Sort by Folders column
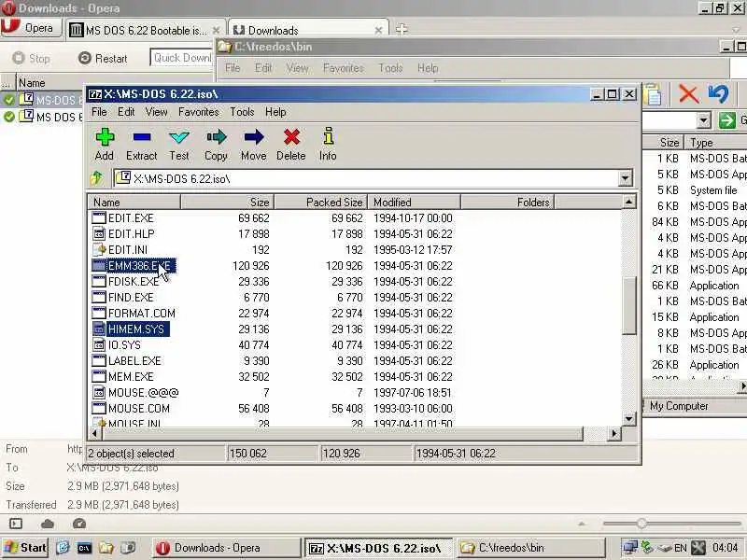 point(507,202)
